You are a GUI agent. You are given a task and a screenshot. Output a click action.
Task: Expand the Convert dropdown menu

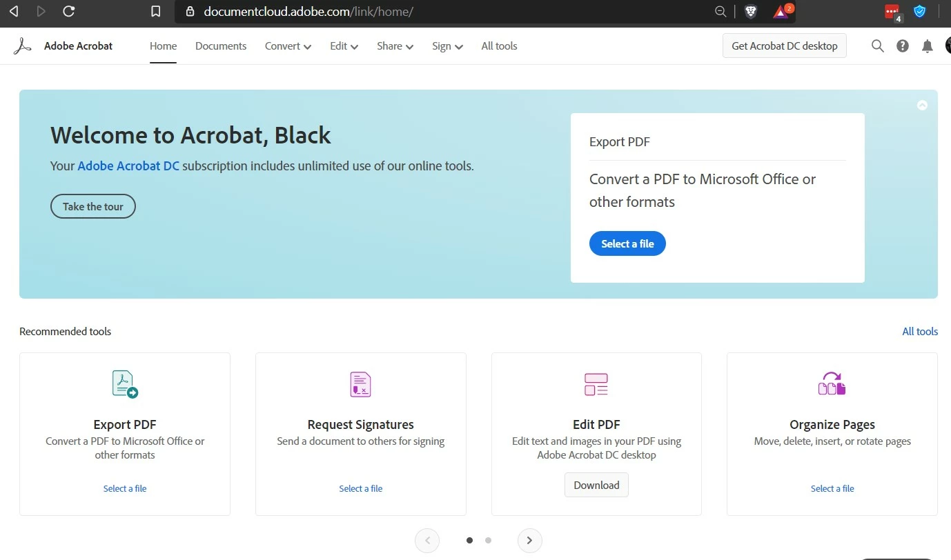tap(288, 46)
